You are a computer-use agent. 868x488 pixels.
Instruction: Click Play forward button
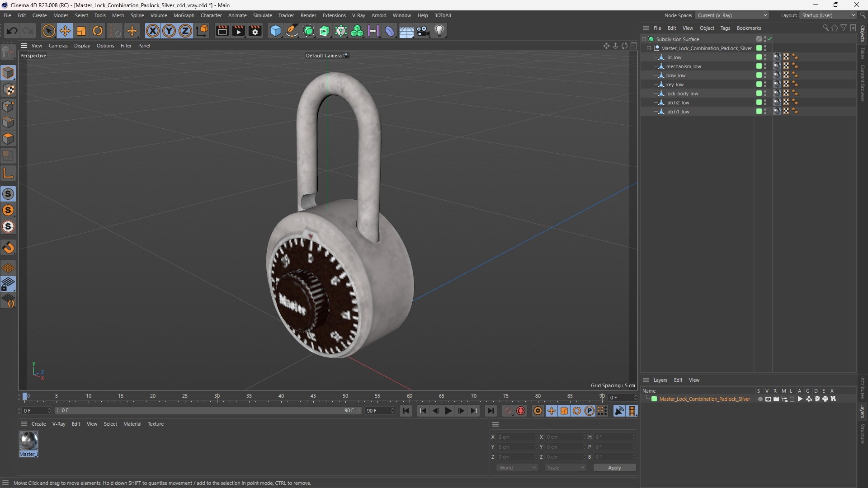click(x=448, y=411)
